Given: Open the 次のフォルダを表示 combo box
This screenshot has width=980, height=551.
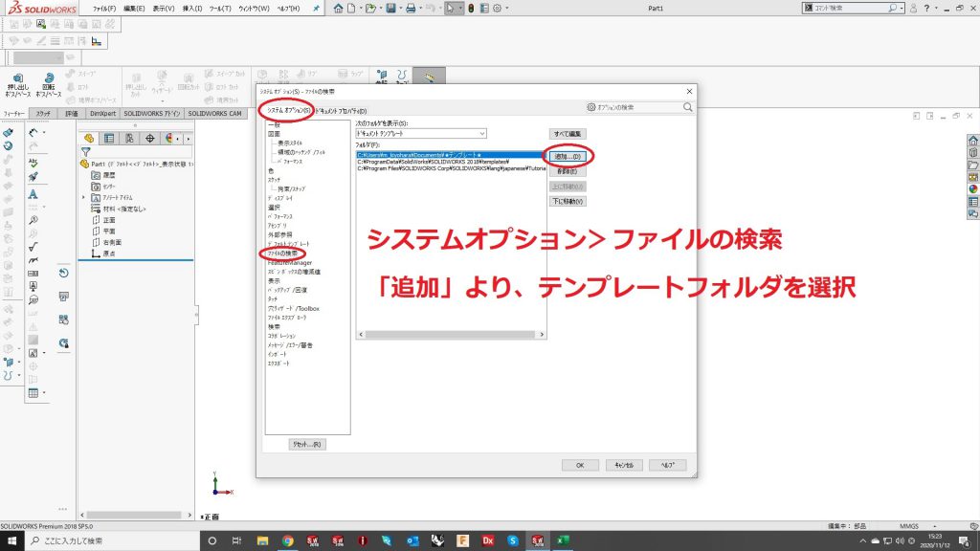Looking at the screenshot, I should click(x=421, y=134).
